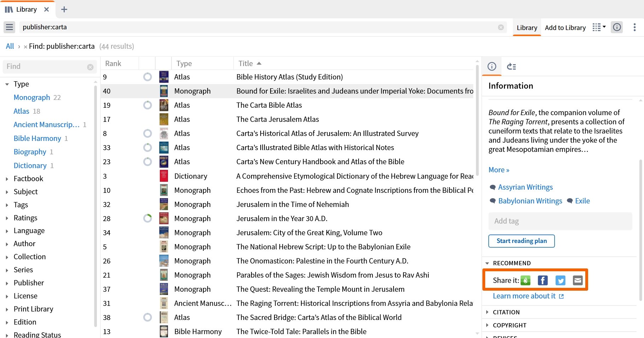Image resolution: width=644 pixels, height=338 pixels.
Task: Select The Twice-Told Tale row
Action: 287,332
